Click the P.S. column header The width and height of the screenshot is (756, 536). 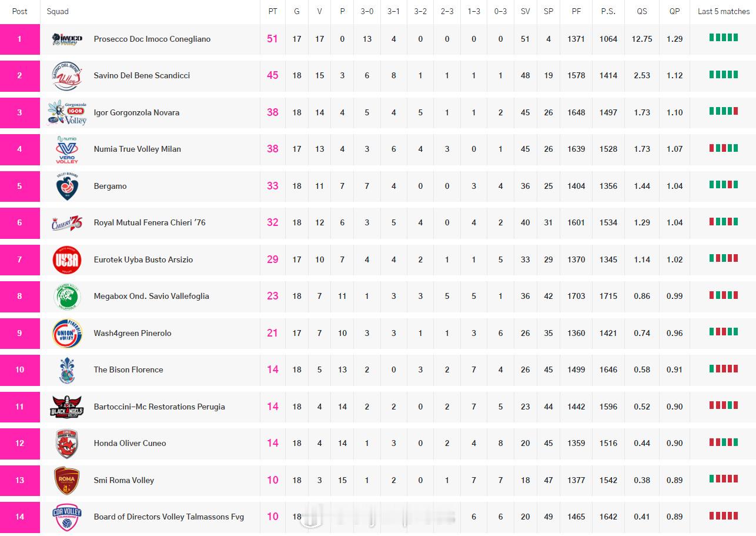[608, 11]
